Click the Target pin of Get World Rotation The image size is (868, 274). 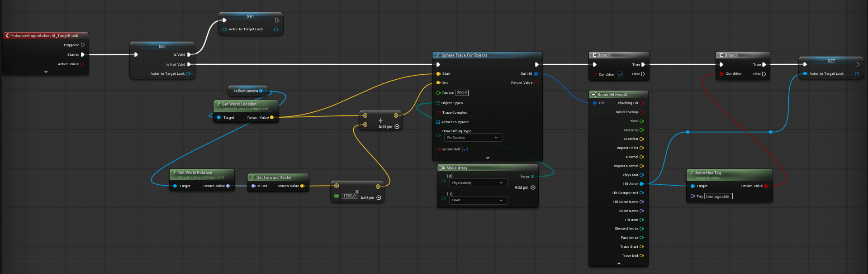click(175, 186)
